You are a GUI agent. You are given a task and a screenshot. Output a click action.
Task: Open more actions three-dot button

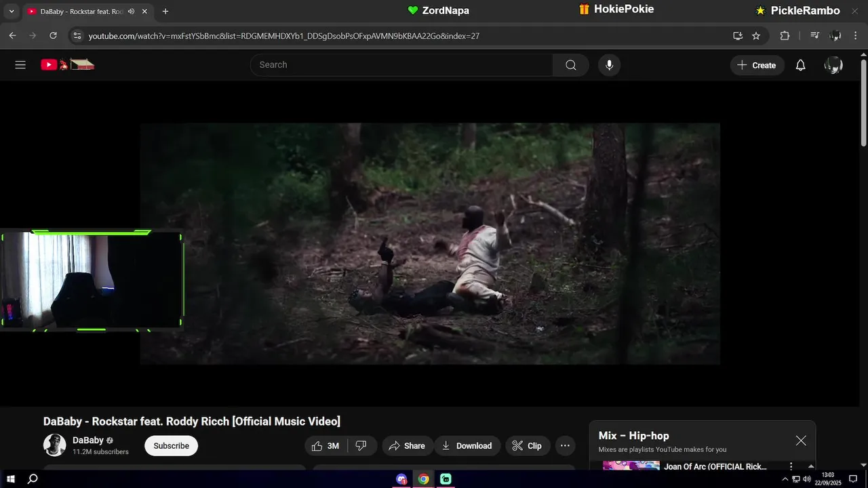pos(565,446)
